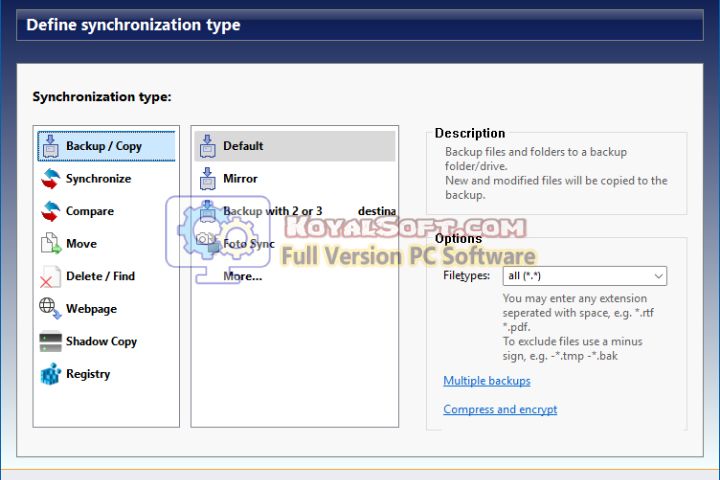
Task: Select the Move label
Action: (x=81, y=243)
